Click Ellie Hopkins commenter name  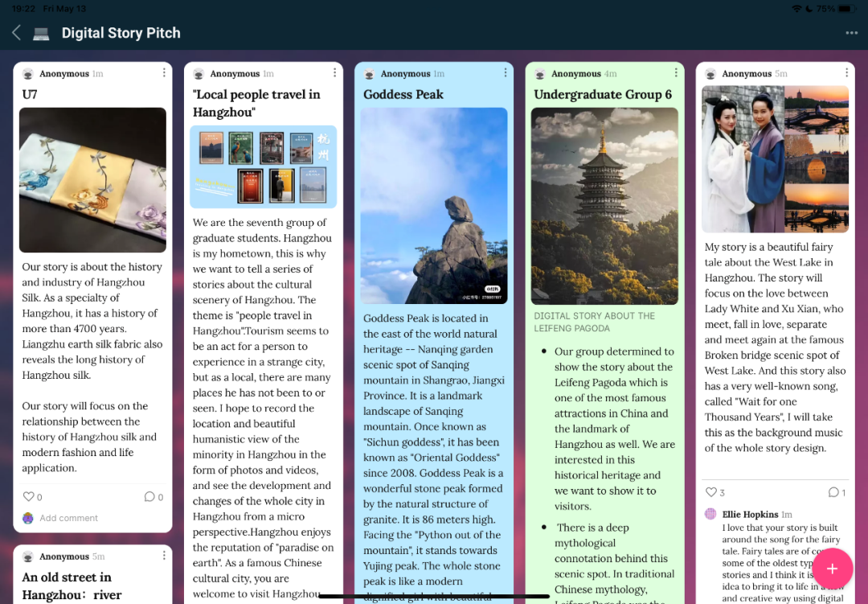tap(750, 514)
